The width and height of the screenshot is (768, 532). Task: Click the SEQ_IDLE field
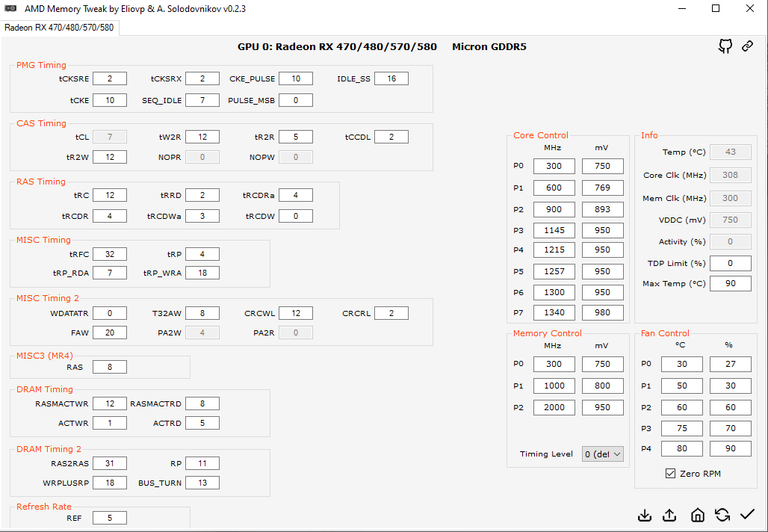pos(202,100)
